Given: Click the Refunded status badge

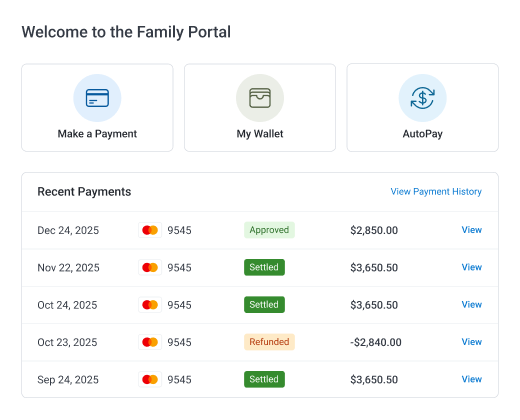Looking at the screenshot, I should (x=269, y=342).
